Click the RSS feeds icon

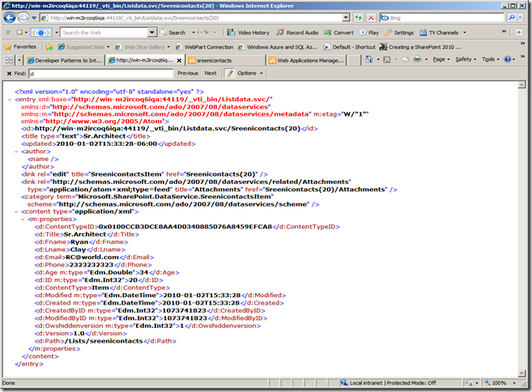click(387, 60)
